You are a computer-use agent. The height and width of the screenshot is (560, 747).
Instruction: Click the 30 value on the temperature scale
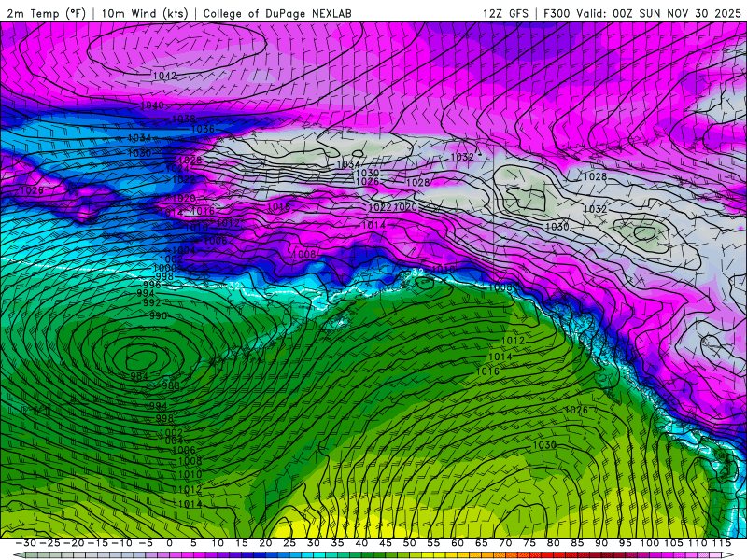coord(314,543)
